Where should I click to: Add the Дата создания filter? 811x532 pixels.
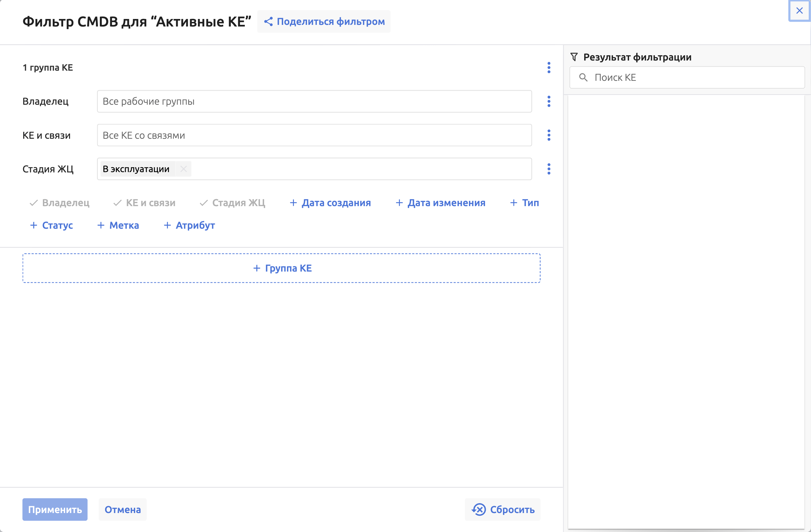330,203
